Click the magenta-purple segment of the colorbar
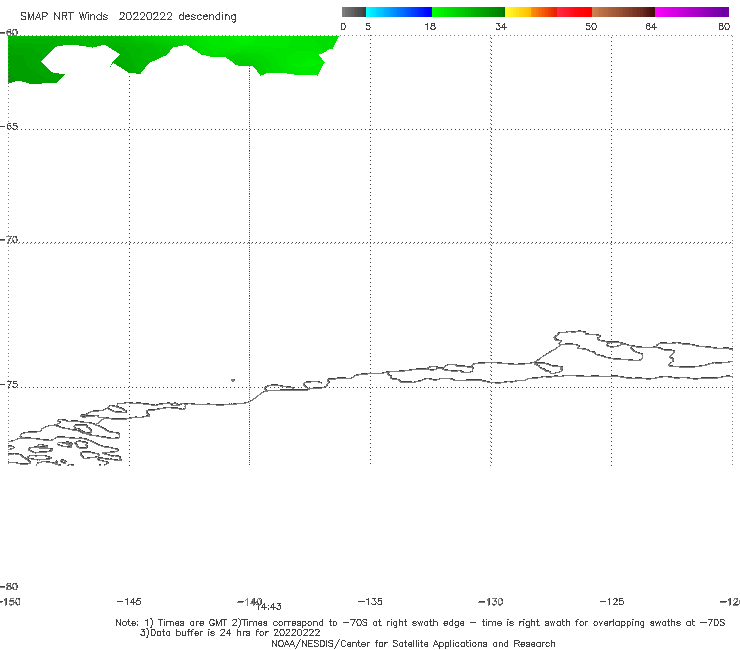 point(692,12)
